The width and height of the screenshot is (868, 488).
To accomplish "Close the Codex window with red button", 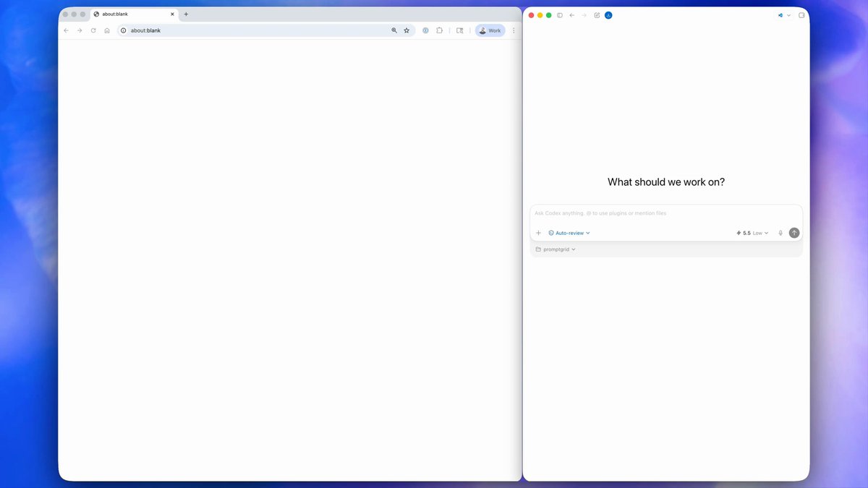I will [x=532, y=15].
